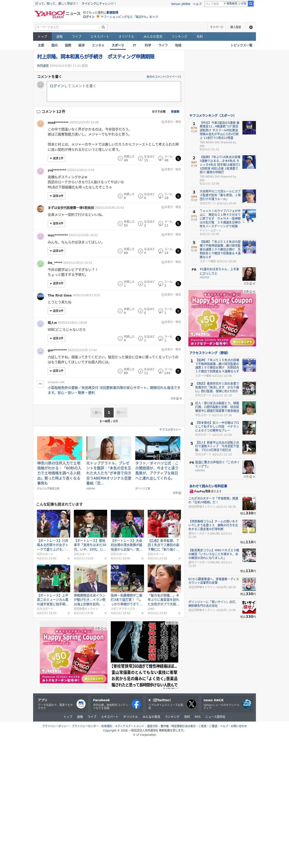Open ニュース提供社 footer link
The width and height of the screenshot is (289, 868).
pyautogui.click(x=215, y=717)
